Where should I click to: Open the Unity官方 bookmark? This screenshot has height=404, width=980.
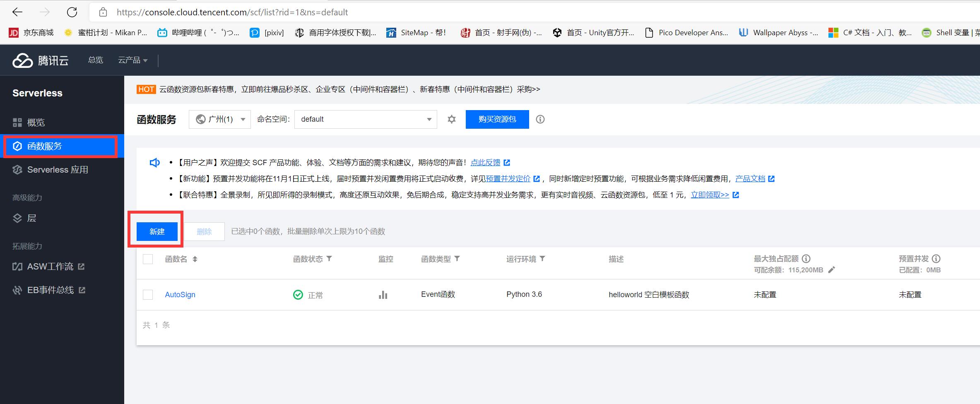click(594, 33)
